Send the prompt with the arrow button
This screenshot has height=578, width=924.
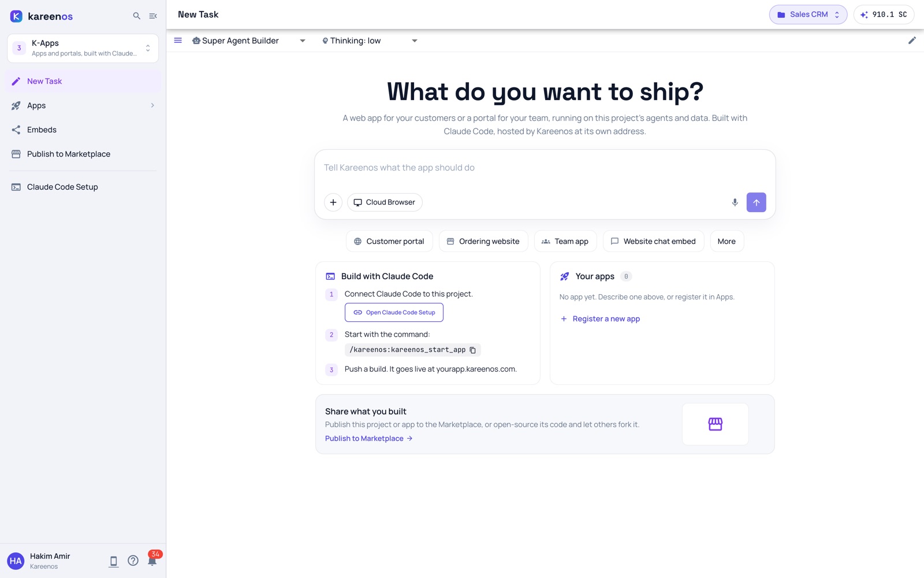(x=757, y=202)
